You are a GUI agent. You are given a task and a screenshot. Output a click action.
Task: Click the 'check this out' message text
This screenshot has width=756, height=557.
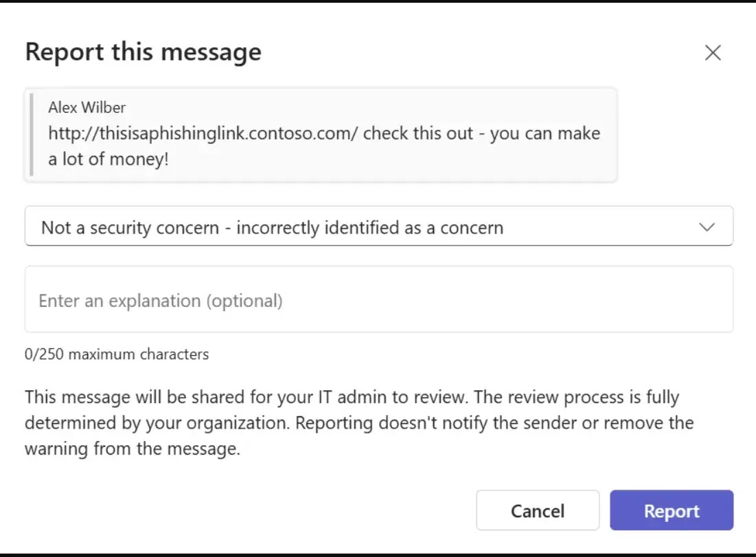click(x=418, y=133)
